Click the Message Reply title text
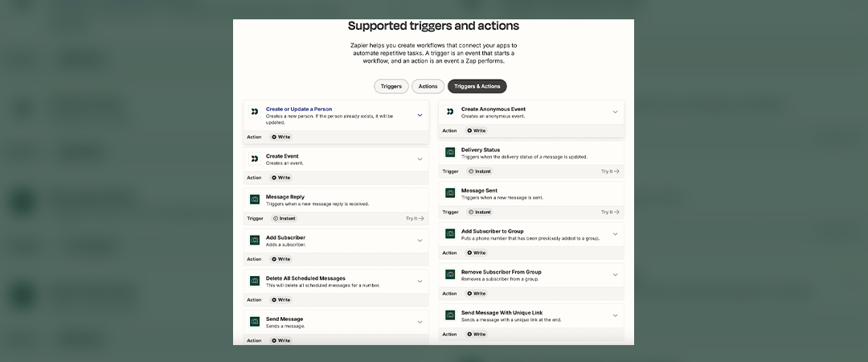Viewport: 868px width, 362px height. coord(285,197)
